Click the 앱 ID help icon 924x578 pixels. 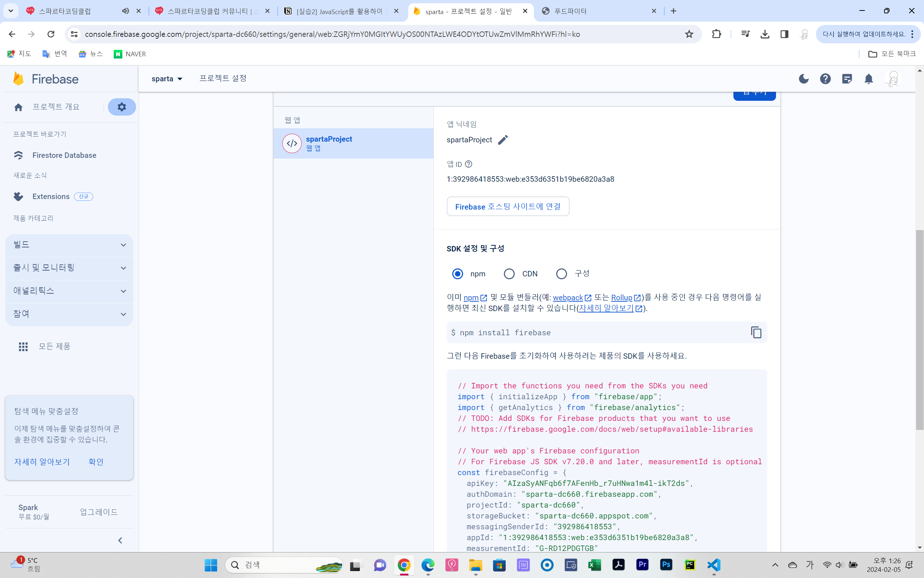click(x=468, y=164)
